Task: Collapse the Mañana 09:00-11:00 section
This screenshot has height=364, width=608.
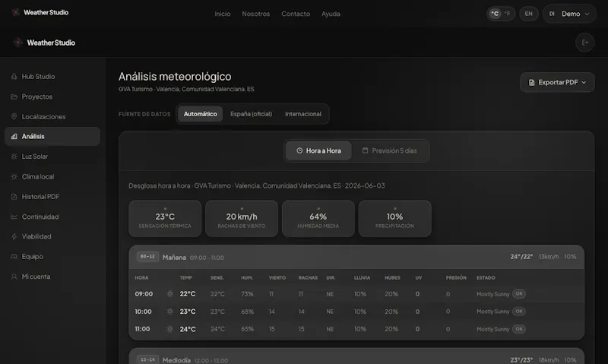Action: [x=356, y=257]
